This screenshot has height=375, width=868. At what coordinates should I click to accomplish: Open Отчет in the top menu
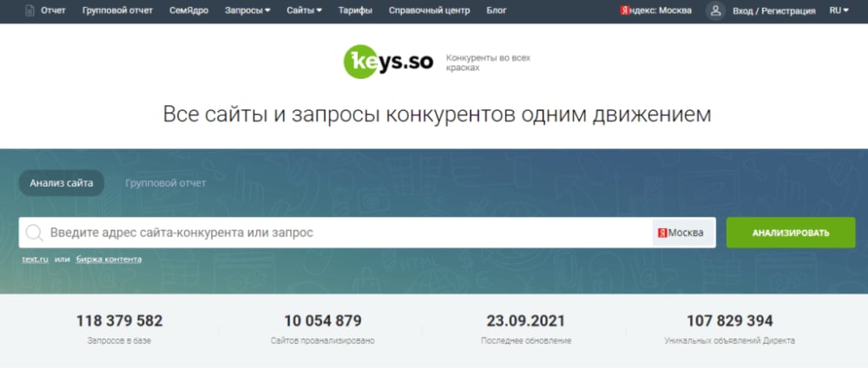53,10
